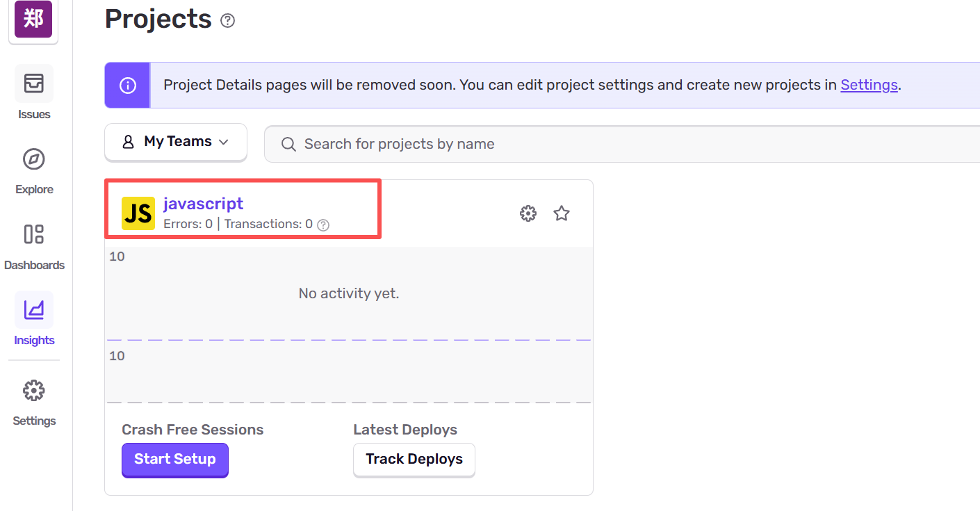Open the javascript project link
Image resolution: width=980 pixels, height=511 pixels.
point(203,204)
